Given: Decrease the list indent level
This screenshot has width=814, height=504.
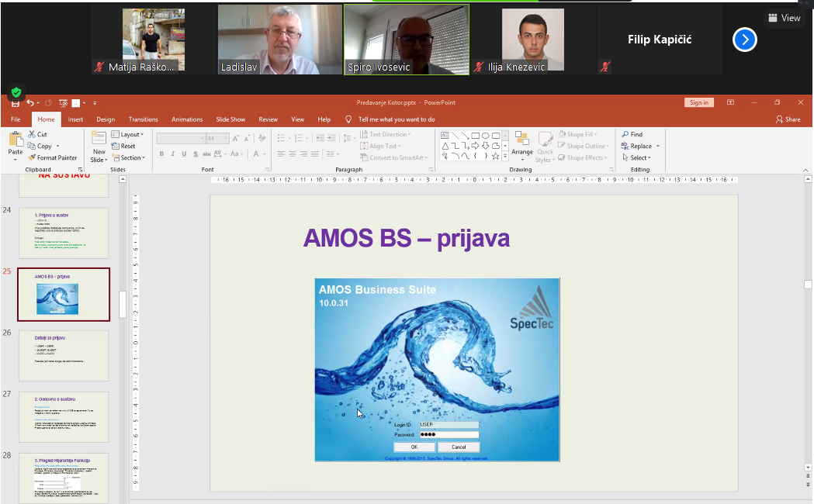Looking at the screenshot, I should 320,138.
